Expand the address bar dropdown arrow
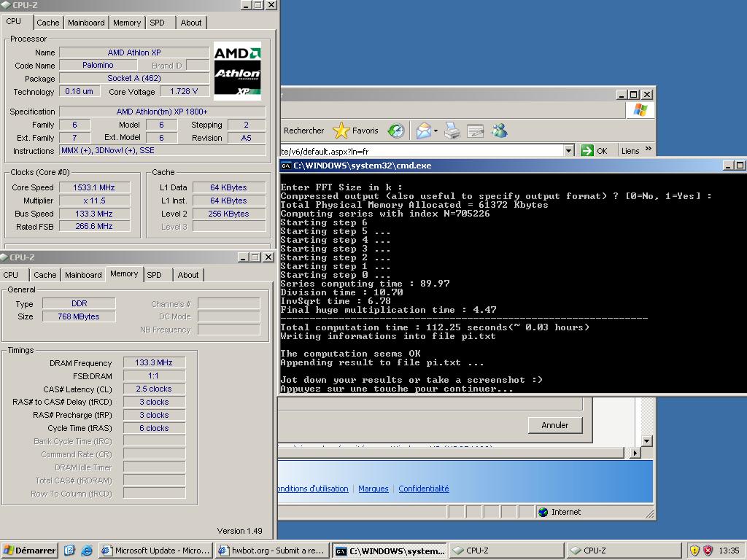The height and width of the screenshot is (560, 747). (x=568, y=151)
